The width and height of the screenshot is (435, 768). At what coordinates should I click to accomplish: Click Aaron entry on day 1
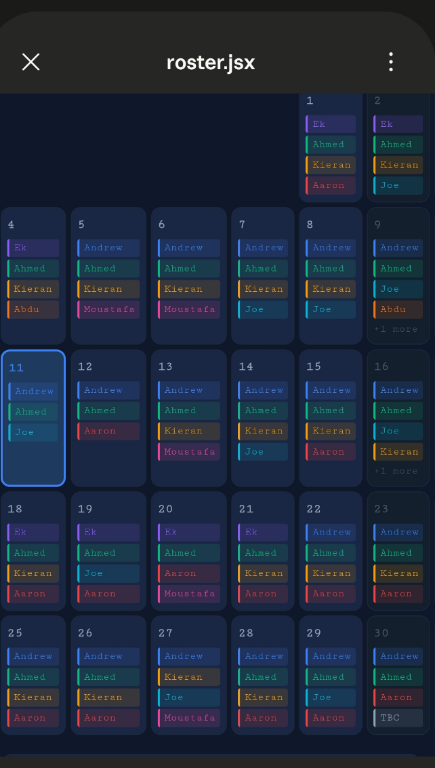point(331,186)
